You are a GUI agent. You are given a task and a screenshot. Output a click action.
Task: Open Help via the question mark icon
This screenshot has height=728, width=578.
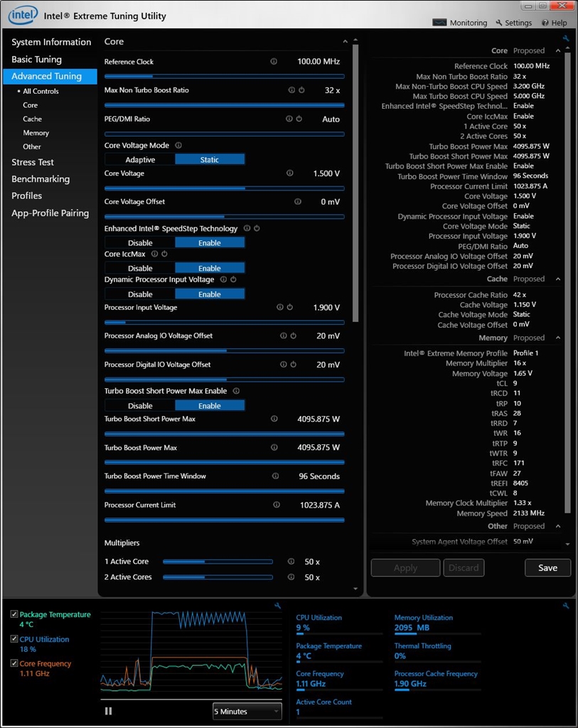coord(545,23)
